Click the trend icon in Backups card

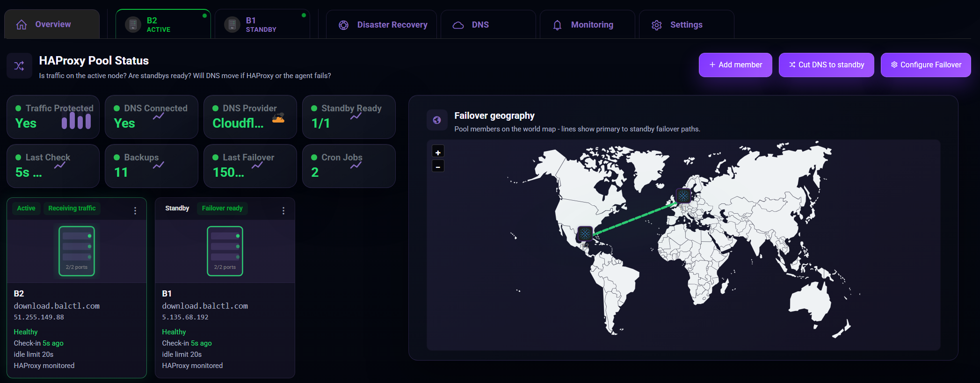[x=158, y=166]
